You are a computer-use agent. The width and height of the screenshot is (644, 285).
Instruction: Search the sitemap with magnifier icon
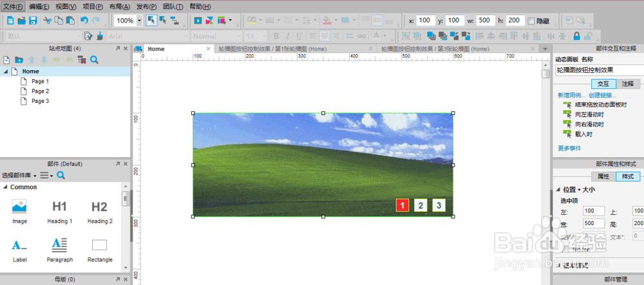pyautogui.click(x=94, y=60)
